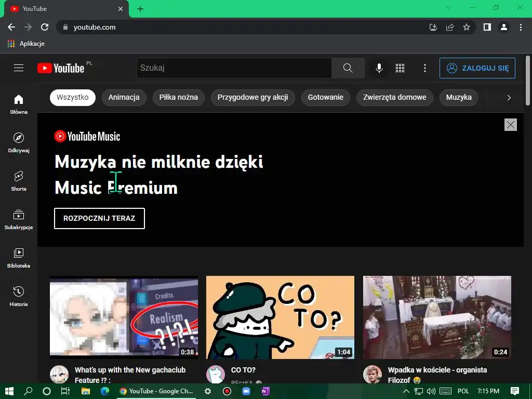This screenshot has height=399, width=532.
Task: Click the ZALOGUJ SIĘ sign-in button
Action: point(477,68)
